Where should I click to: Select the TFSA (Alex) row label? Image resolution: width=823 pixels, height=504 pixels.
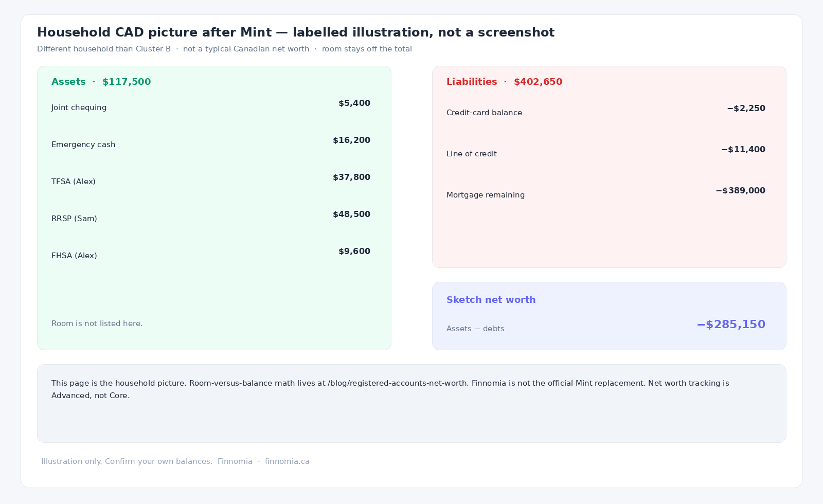point(74,182)
